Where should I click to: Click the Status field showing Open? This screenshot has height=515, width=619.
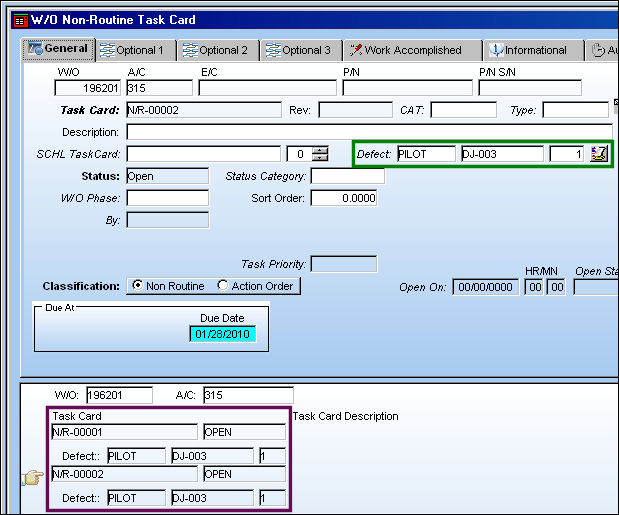point(167,176)
